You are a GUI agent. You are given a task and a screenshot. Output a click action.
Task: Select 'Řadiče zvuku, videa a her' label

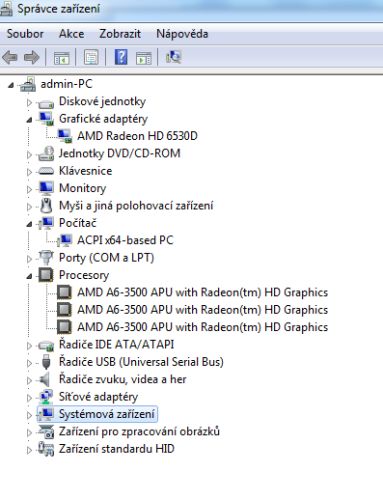coord(122,379)
